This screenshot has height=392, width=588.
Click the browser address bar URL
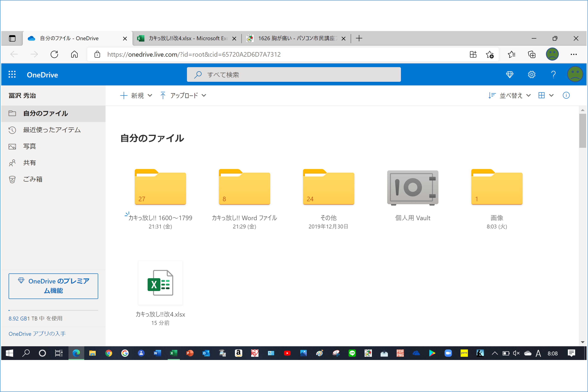coord(194,54)
